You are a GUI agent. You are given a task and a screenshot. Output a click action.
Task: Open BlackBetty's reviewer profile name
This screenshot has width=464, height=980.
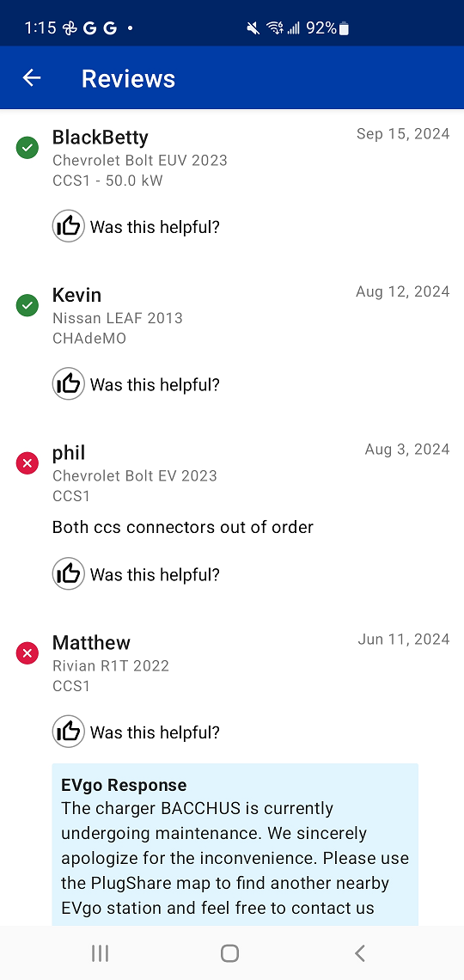tap(101, 137)
